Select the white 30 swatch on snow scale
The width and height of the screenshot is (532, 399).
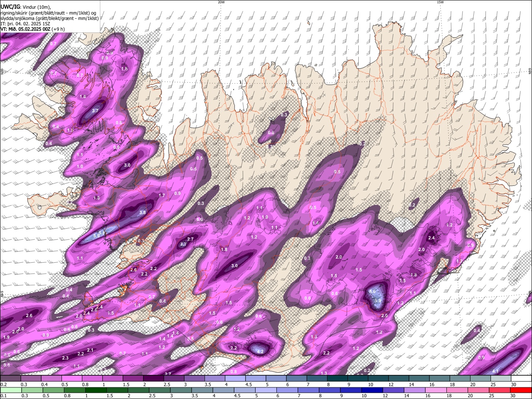tap(521, 379)
